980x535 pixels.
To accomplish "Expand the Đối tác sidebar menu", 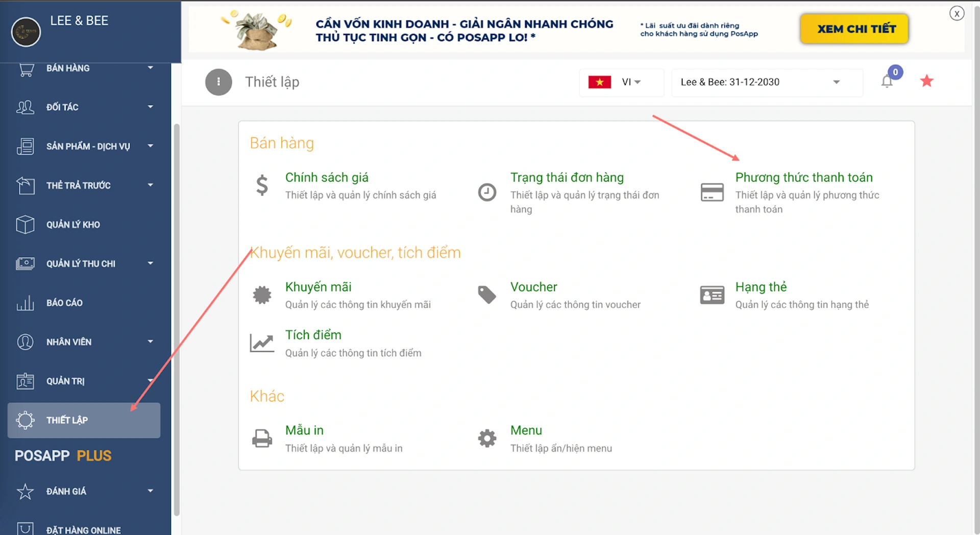I will (84, 107).
